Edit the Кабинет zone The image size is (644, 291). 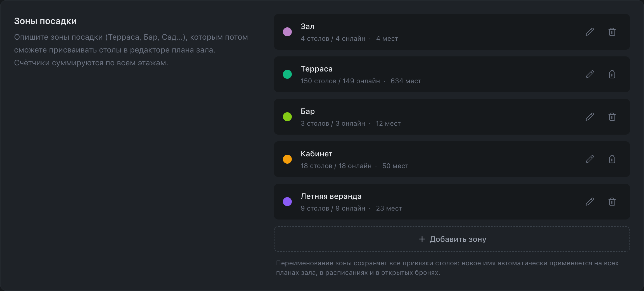pyautogui.click(x=590, y=159)
